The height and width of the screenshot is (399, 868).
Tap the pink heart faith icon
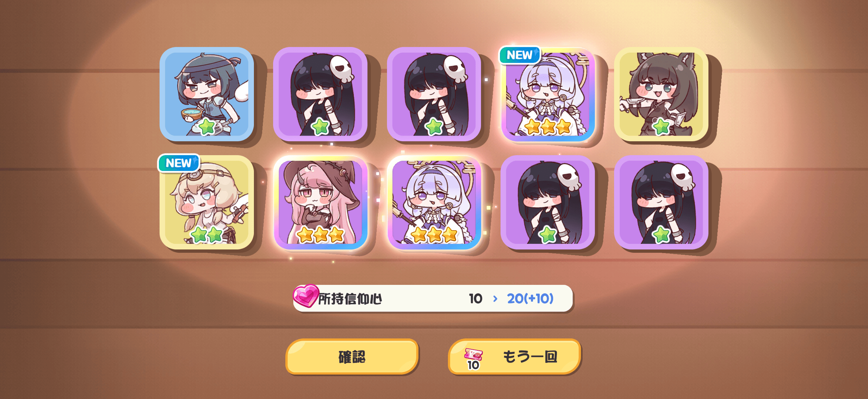click(306, 296)
